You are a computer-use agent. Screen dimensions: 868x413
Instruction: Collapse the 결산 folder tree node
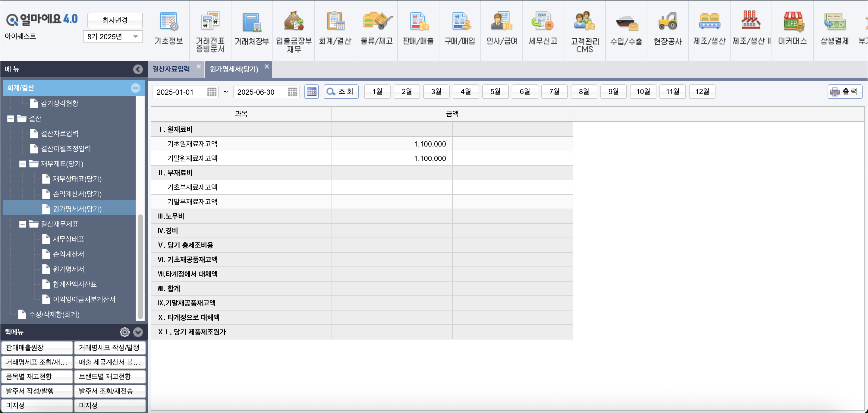click(x=11, y=119)
